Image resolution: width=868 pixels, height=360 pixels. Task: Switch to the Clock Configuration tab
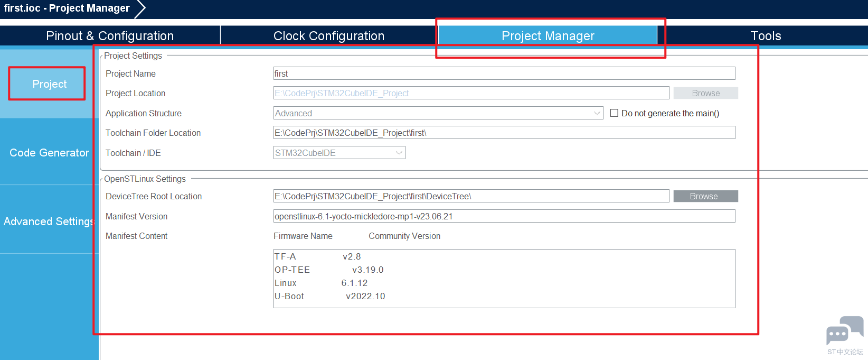coord(329,36)
